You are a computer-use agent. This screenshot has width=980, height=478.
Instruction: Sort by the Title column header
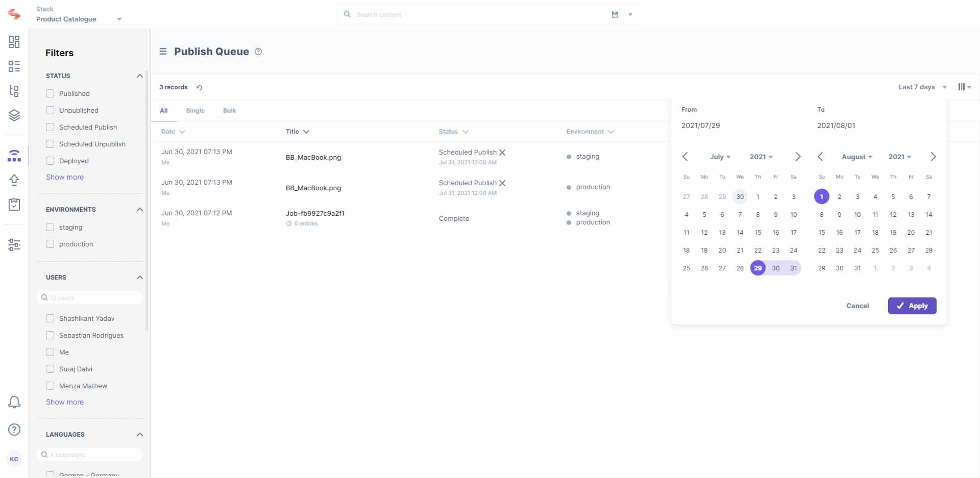298,132
